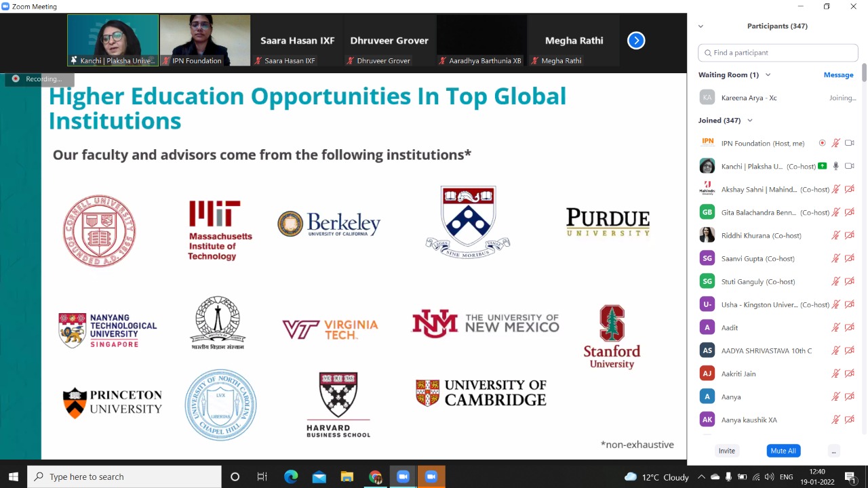The width and height of the screenshot is (868, 488).
Task: Click the next arrow in video gallery strip
Action: (635, 41)
